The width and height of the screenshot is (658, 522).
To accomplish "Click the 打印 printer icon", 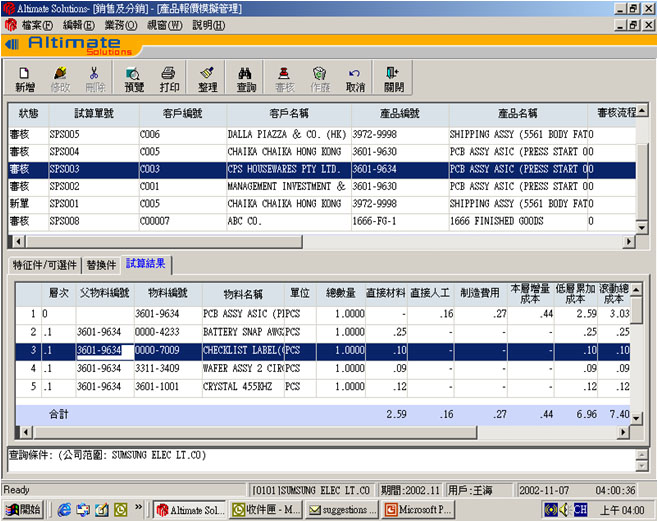I will coord(170,79).
